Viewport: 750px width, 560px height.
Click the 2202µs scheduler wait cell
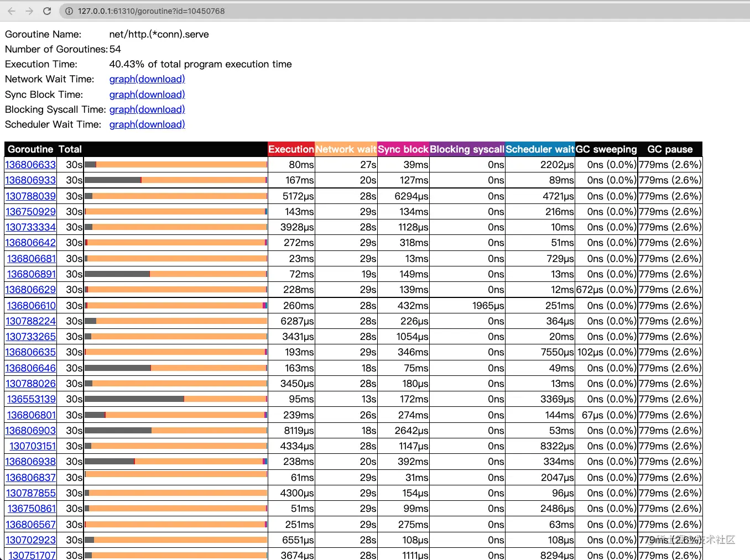coord(540,165)
